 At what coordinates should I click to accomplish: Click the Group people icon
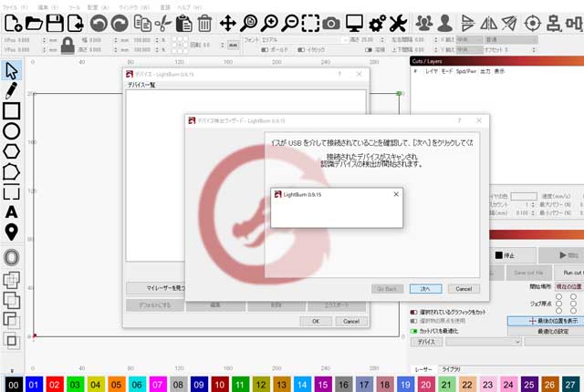tap(423, 24)
